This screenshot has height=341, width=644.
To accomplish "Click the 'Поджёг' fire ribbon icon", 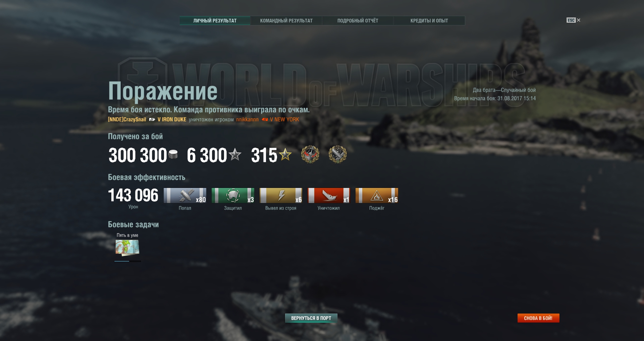I will click(x=377, y=195).
